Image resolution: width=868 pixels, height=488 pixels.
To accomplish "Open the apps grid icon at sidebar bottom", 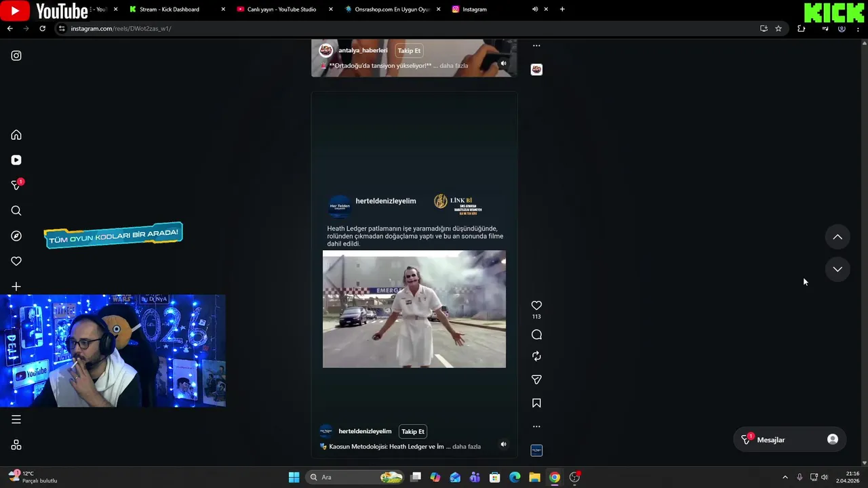I will pos(16,445).
